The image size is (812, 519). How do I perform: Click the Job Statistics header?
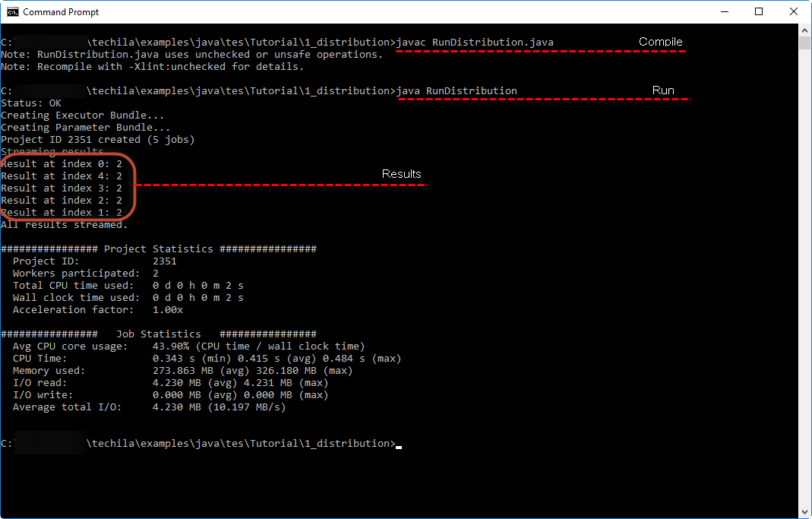coord(158,334)
